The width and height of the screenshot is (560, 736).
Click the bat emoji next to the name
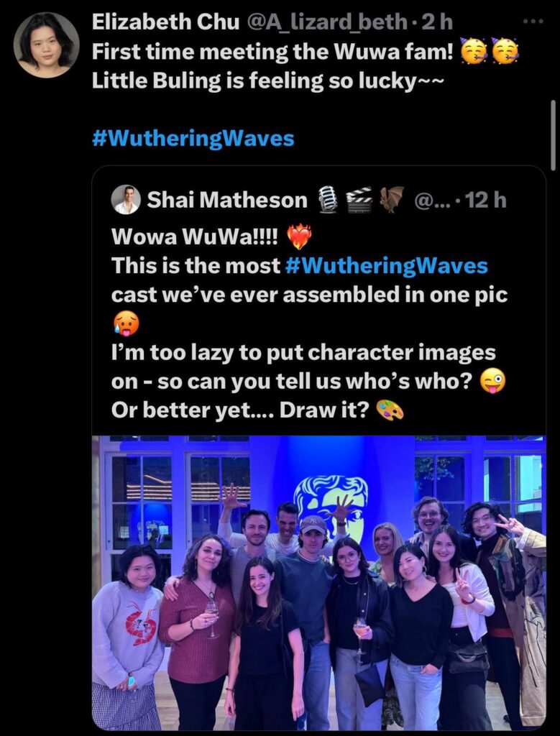click(392, 200)
